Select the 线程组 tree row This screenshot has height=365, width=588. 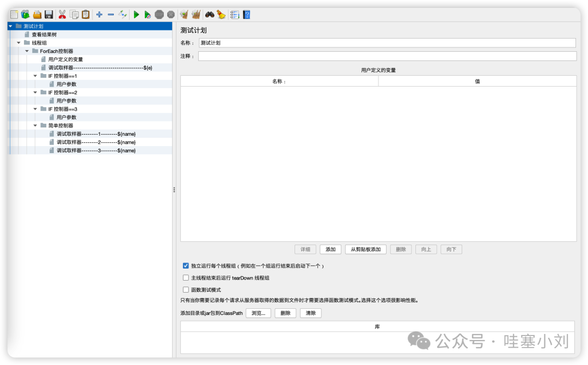click(x=90, y=42)
